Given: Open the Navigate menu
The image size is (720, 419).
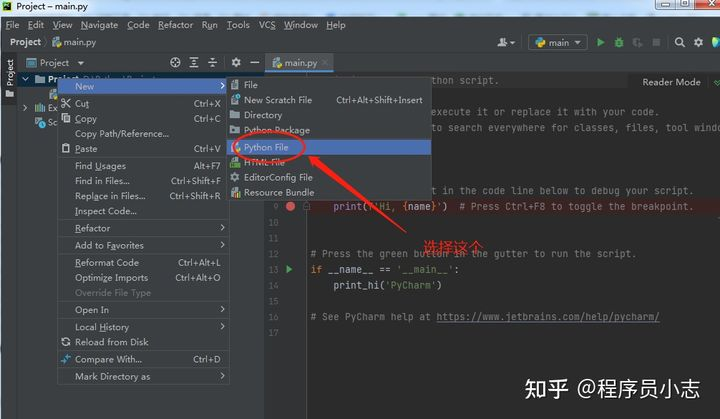Looking at the screenshot, I should pos(99,25).
